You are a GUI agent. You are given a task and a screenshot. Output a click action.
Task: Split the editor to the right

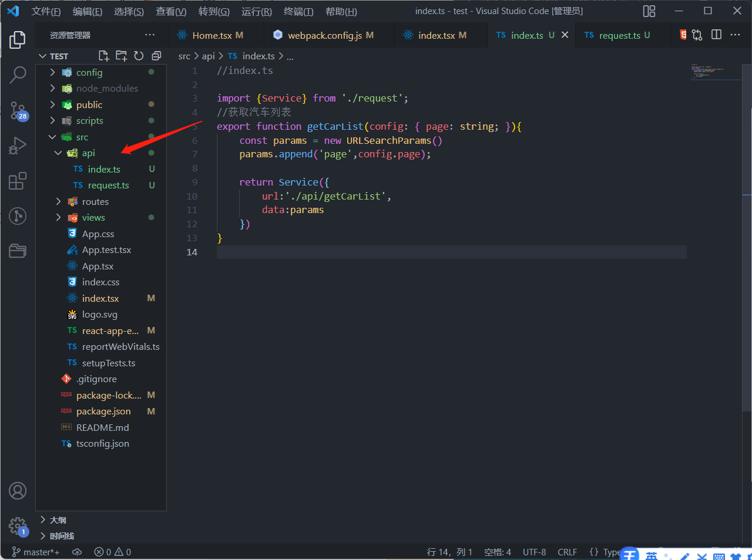(716, 35)
